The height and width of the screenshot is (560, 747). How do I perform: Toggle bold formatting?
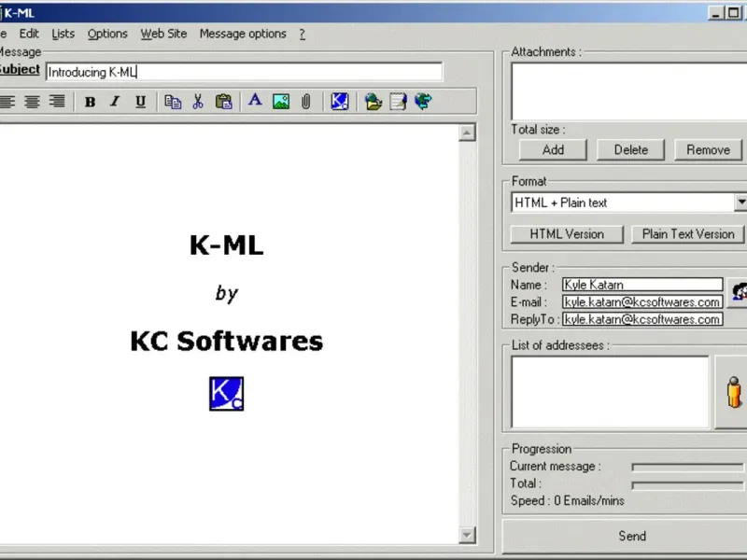point(90,102)
